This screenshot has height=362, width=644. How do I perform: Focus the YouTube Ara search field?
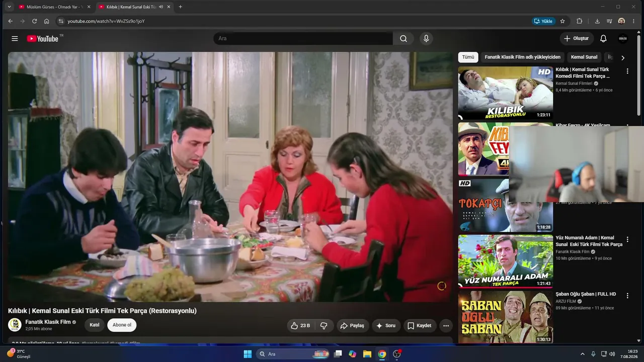click(303, 39)
